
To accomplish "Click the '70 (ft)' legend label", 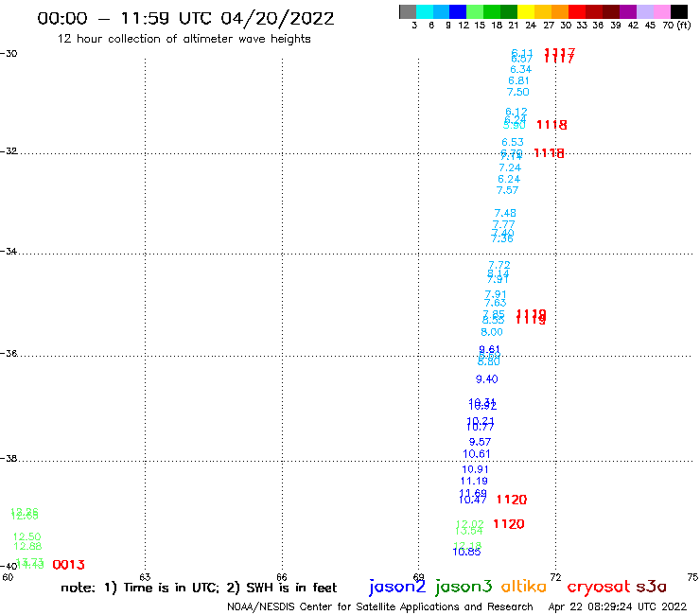I will coord(676,26).
